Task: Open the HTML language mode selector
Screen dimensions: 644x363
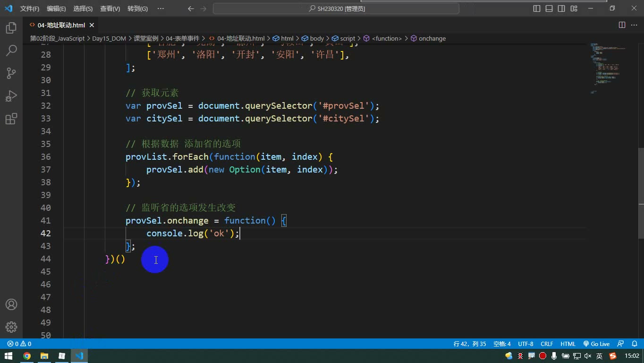Action: (568, 344)
